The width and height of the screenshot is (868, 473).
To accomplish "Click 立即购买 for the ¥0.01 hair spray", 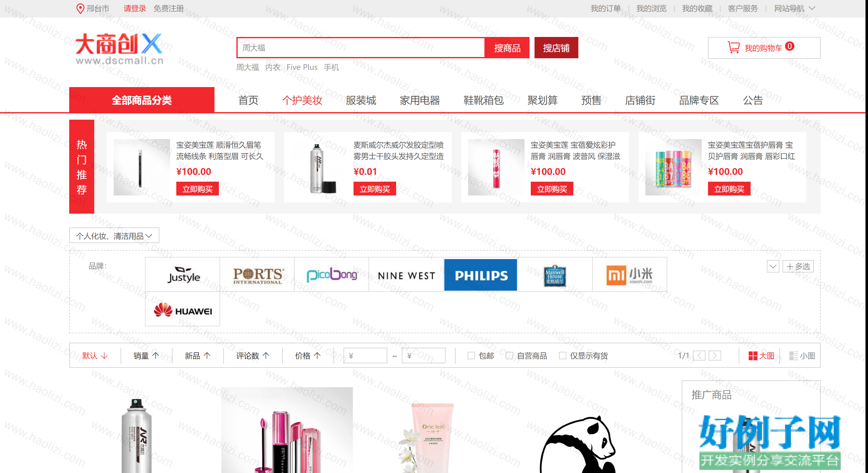I will [x=375, y=189].
